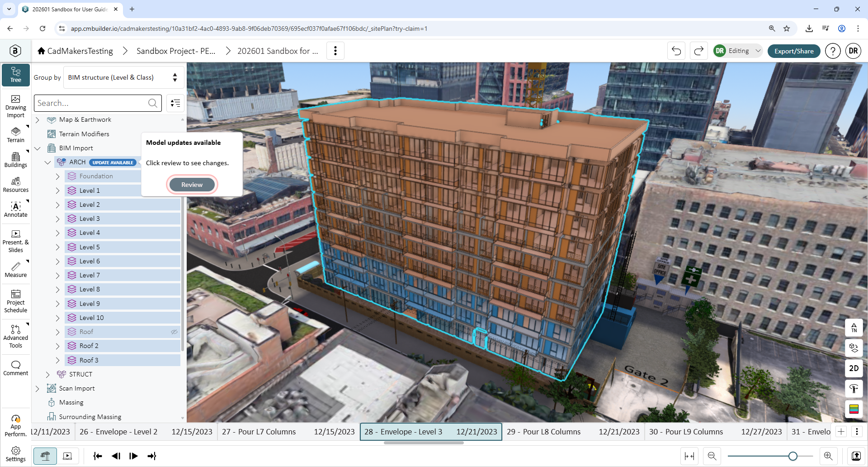Open Advanced Tools
The width and height of the screenshot is (868, 467).
[x=16, y=337]
